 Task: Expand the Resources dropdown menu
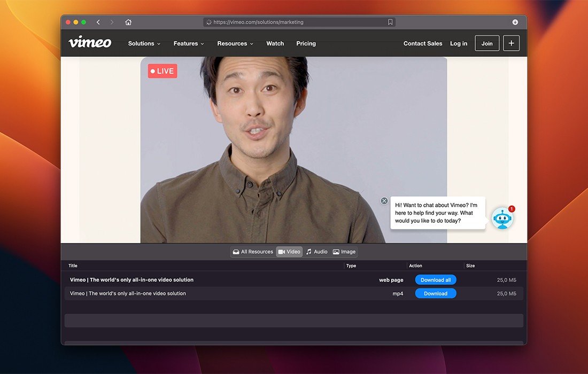[235, 44]
